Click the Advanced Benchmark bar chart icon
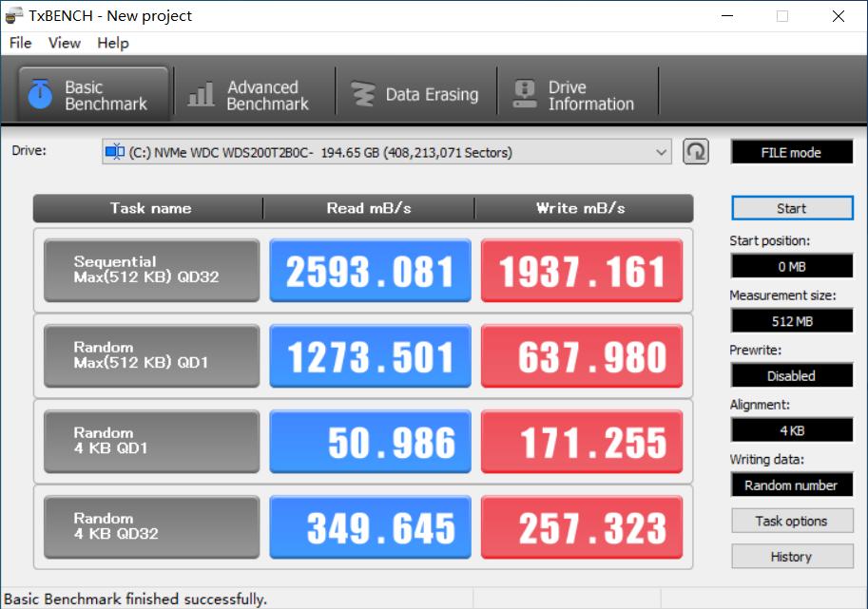Screen dimensions: 868x609 pyautogui.click(x=200, y=91)
